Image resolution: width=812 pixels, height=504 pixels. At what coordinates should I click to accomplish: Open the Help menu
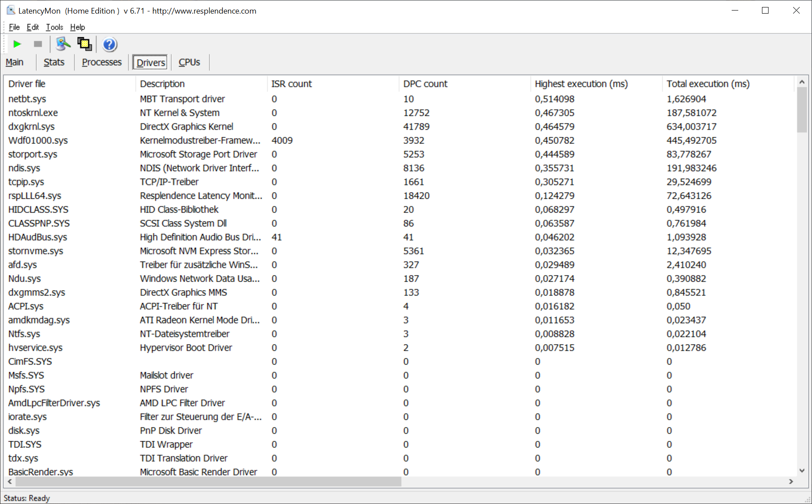(78, 27)
